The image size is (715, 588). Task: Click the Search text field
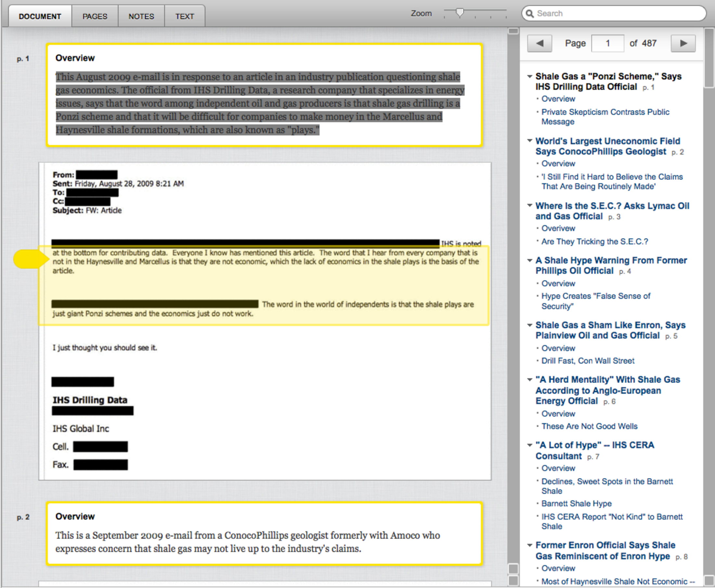click(617, 14)
